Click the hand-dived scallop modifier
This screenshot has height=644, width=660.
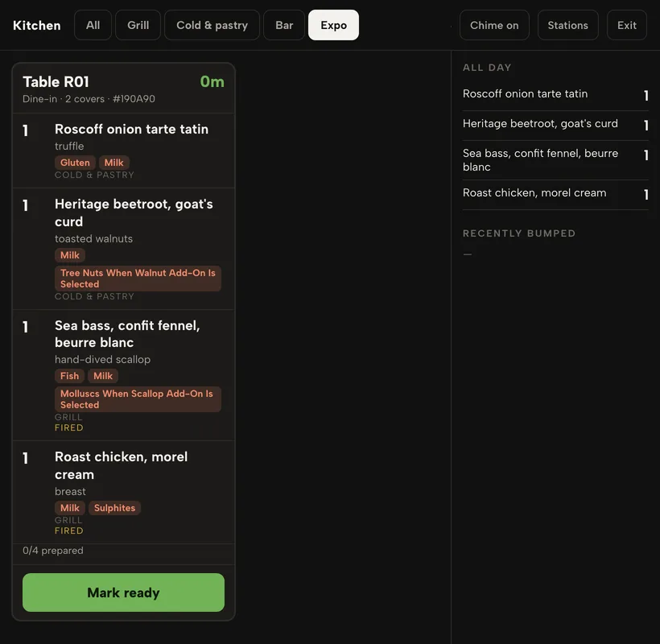(x=102, y=360)
